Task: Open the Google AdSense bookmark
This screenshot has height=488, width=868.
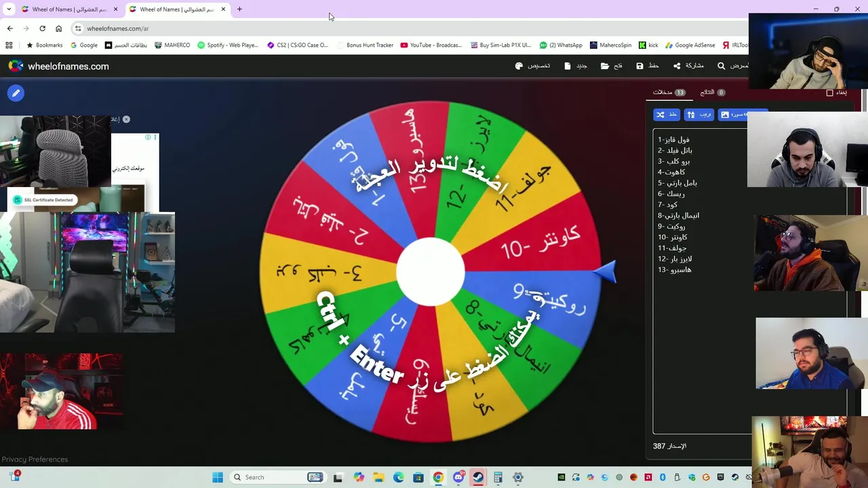Action: coord(690,45)
